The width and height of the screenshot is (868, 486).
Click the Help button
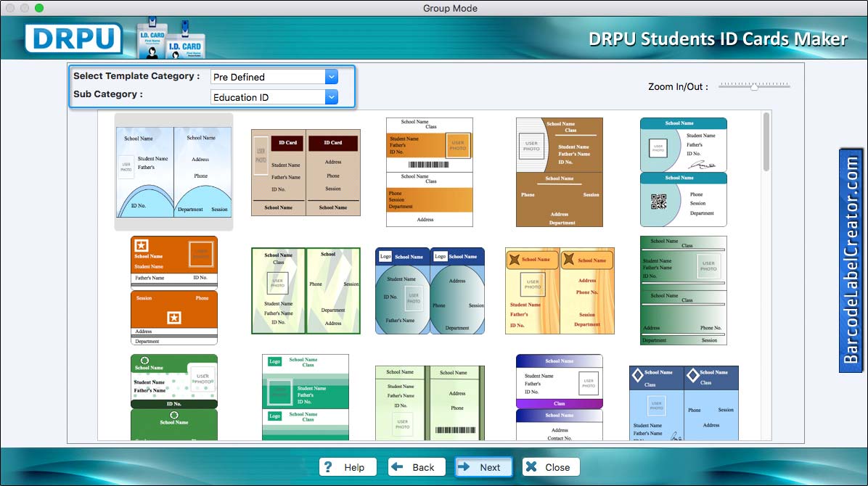[348, 467]
